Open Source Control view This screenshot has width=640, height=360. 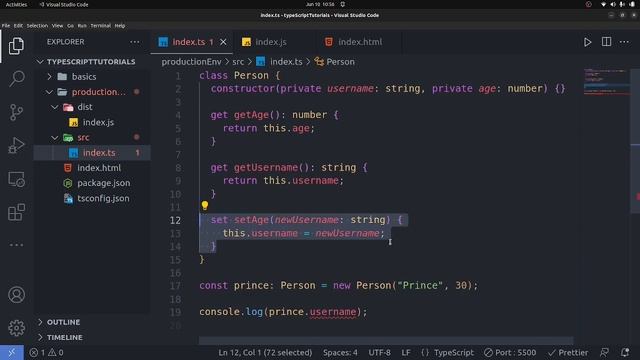16,112
